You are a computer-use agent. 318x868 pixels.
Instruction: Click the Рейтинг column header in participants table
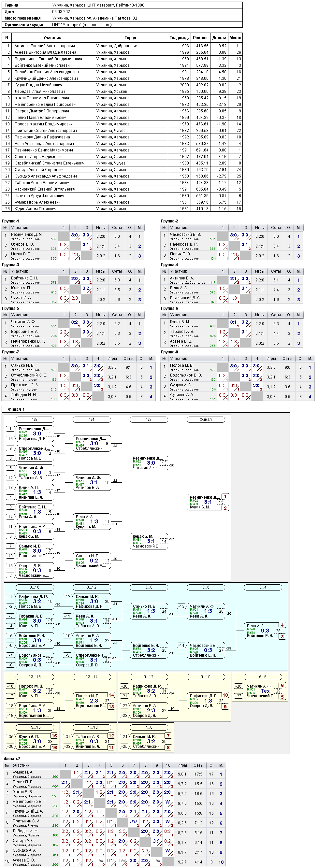pos(200,38)
